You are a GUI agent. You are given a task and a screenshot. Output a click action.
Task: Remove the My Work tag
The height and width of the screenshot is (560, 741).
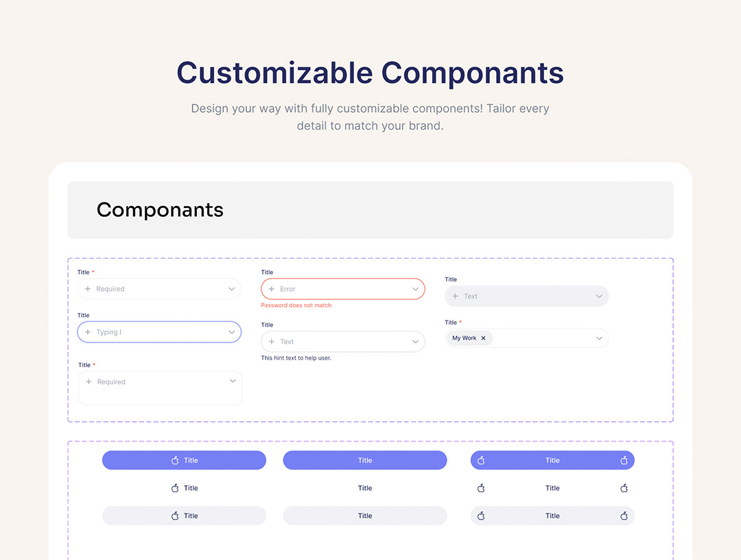[483, 338]
